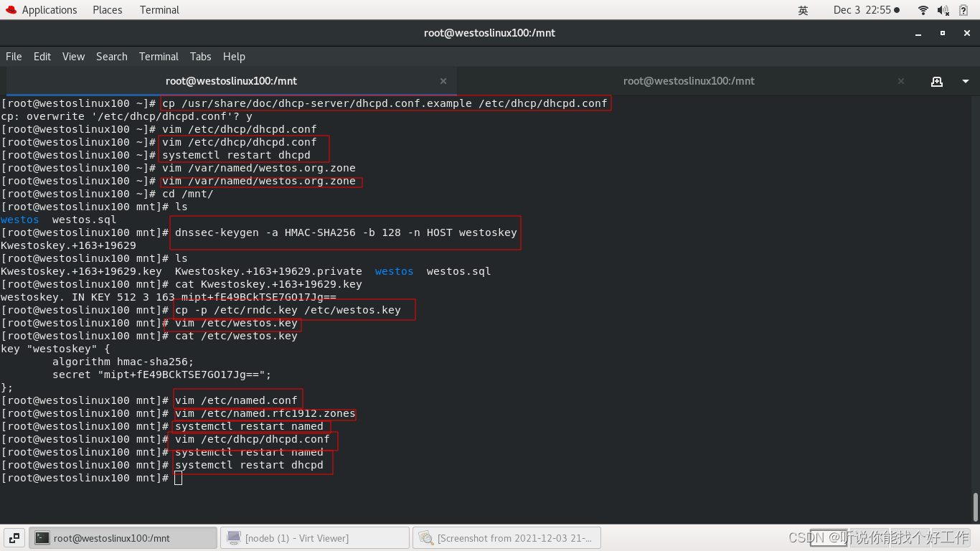The height and width of the screenshot is (551, 980).
Task: Open the Edit menu
Action: [42, 57]
